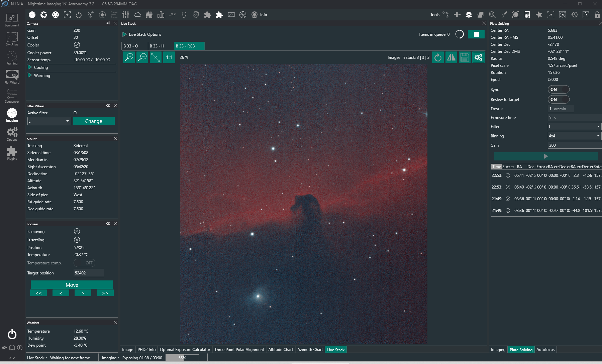Open the Flat Wizard section
The height and width of the screenshot is (364, 602).
(x=12, y=77)
